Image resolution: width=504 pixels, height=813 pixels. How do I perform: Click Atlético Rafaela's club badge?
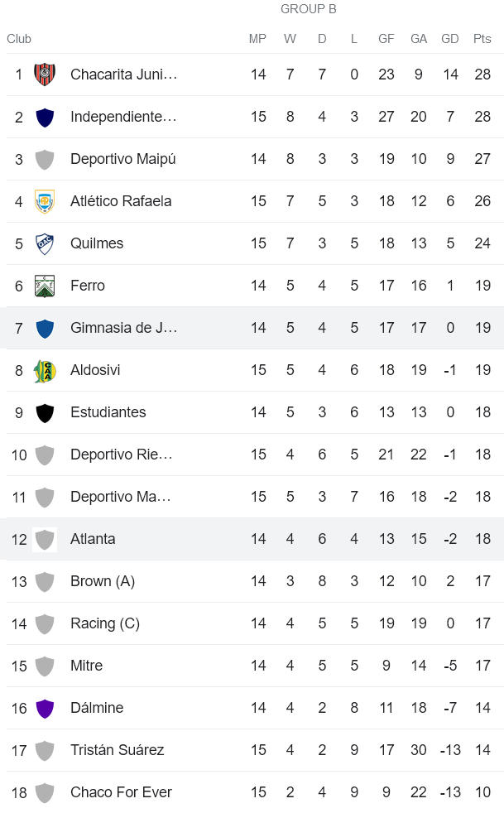(x=46, y=200)
